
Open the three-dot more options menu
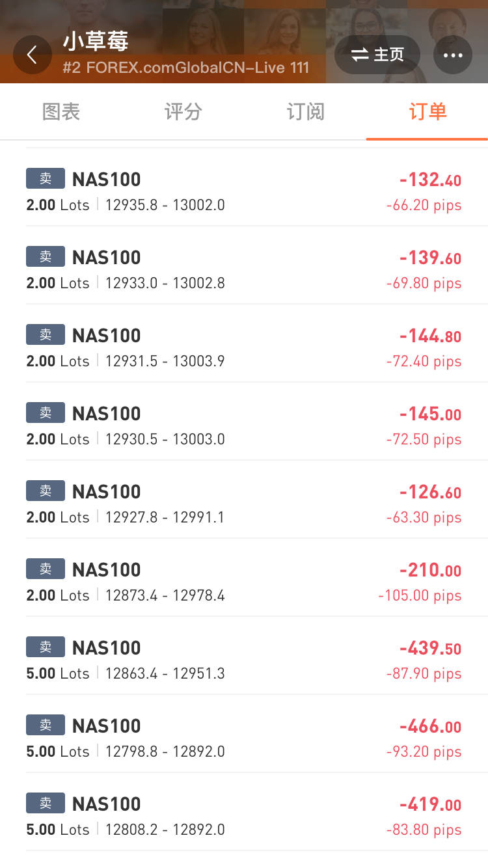(x=452, y=55)
